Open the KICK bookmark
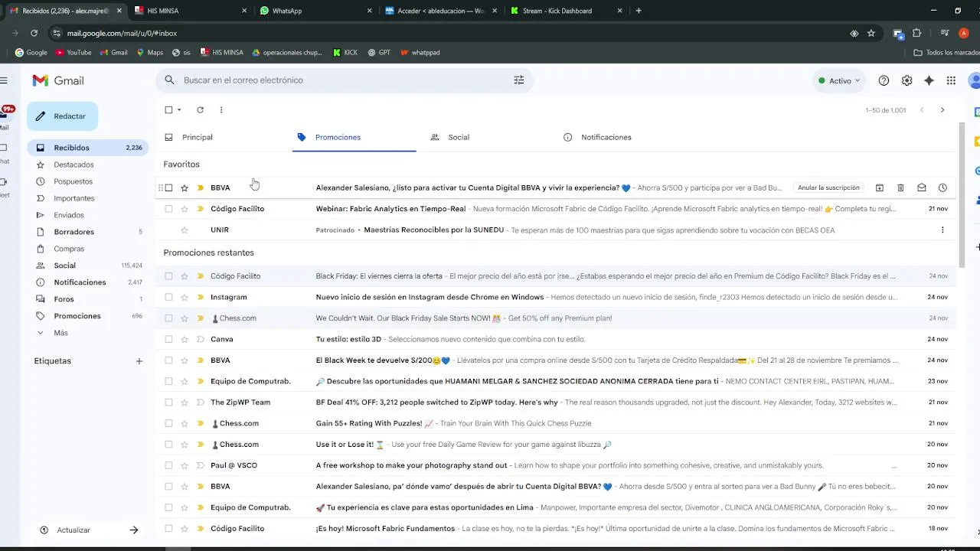Viewport: 980px width, 551px height. tap(345, 53)
